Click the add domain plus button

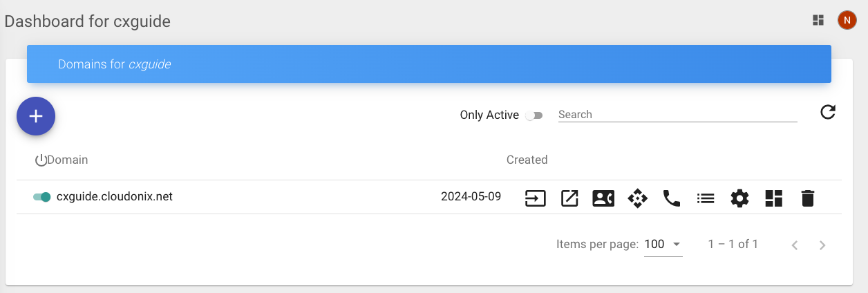pos(36,116)
